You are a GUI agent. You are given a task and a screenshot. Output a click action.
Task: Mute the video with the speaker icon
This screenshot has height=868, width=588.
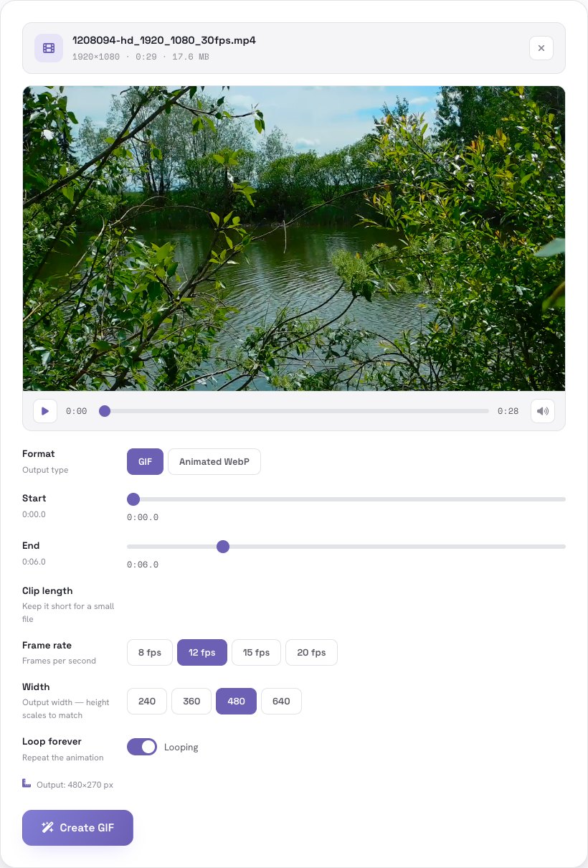543,411
